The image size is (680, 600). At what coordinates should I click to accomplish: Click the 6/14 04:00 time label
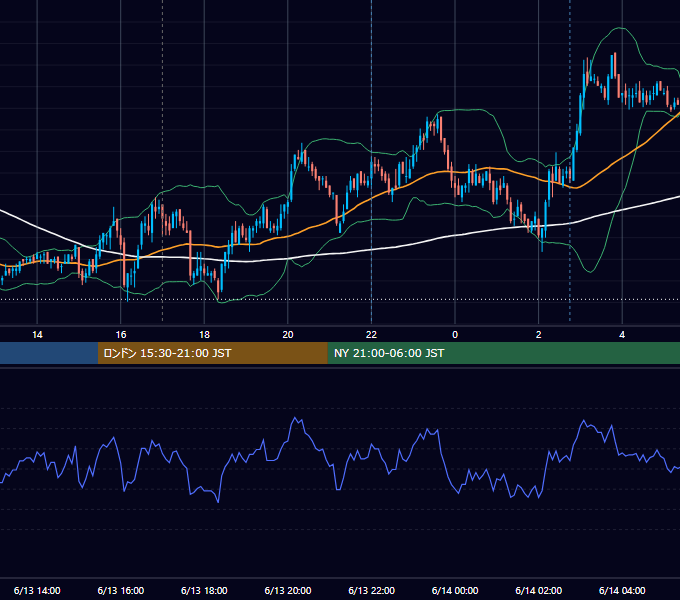tap(622, 590)
